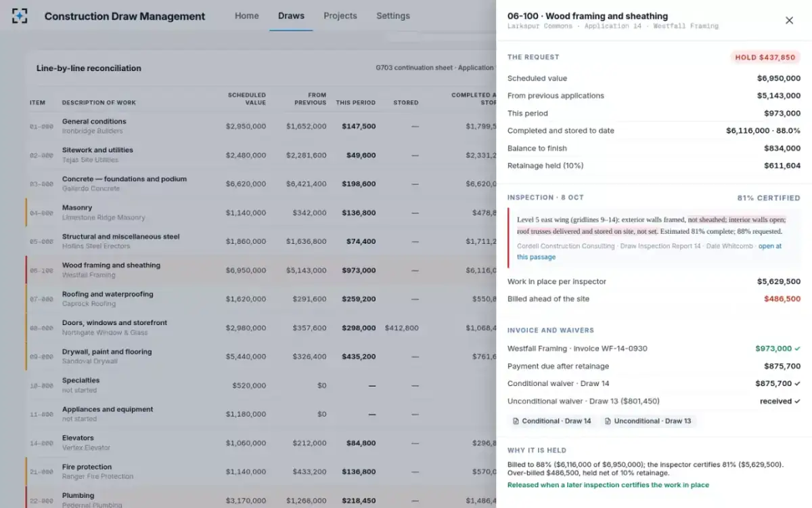The image size is (812, 508).
Task: Select Appliances and equipment row
Action: [x=261, y=414]
